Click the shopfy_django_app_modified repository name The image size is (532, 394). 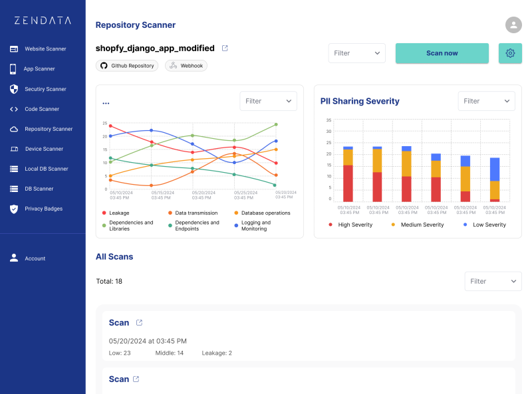pos(155,48)
